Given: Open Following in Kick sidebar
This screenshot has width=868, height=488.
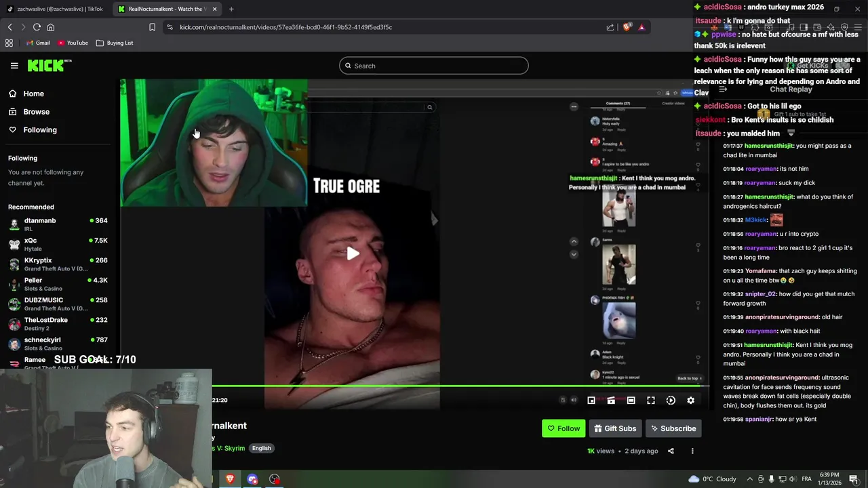Looking at the screenshot, I should coord(33,129).
